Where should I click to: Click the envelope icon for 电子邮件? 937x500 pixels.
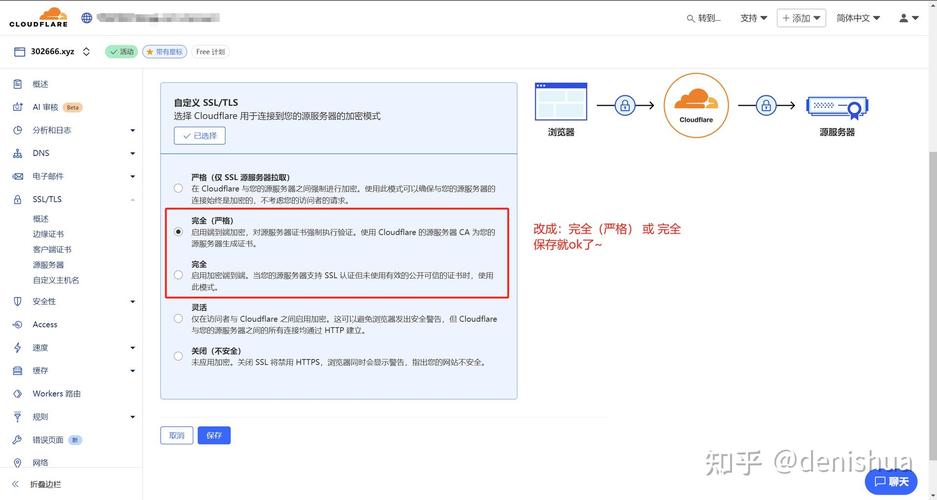pos(18,176)
